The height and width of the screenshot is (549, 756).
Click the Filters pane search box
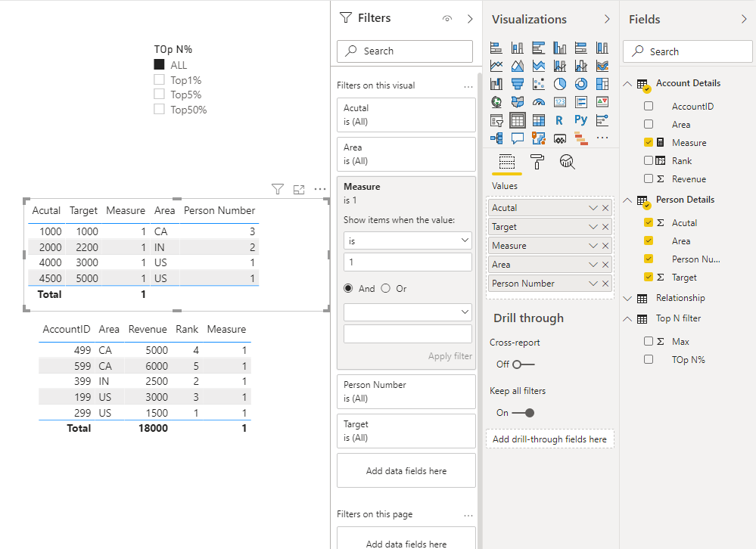405,51
